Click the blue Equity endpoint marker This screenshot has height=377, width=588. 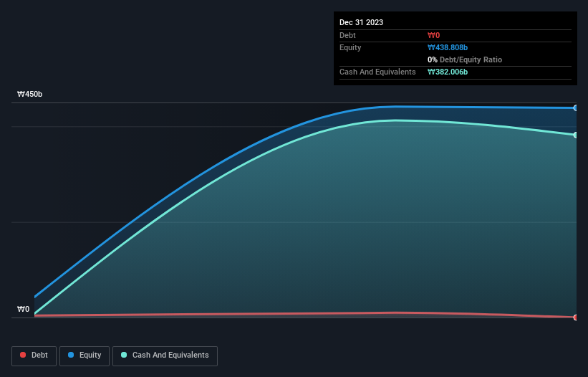576,108
